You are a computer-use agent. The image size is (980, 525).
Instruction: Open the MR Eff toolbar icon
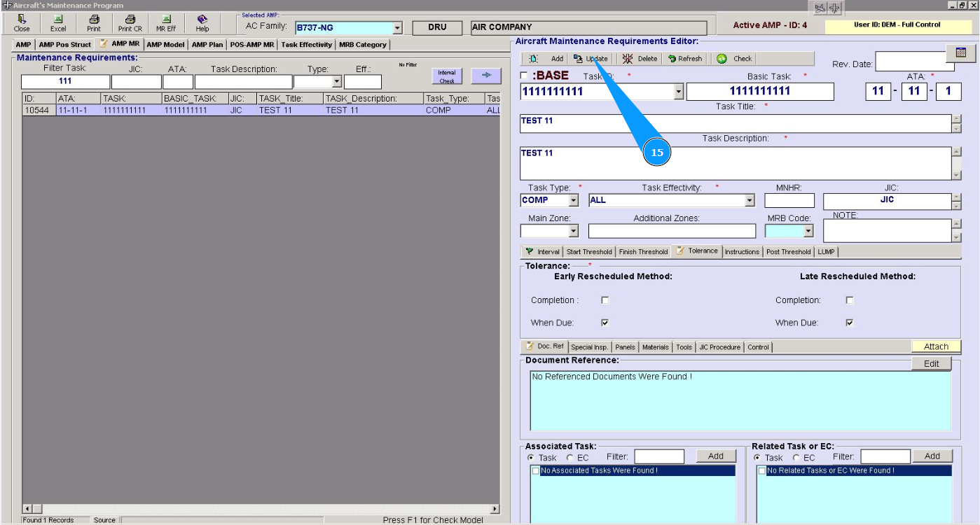166,23
